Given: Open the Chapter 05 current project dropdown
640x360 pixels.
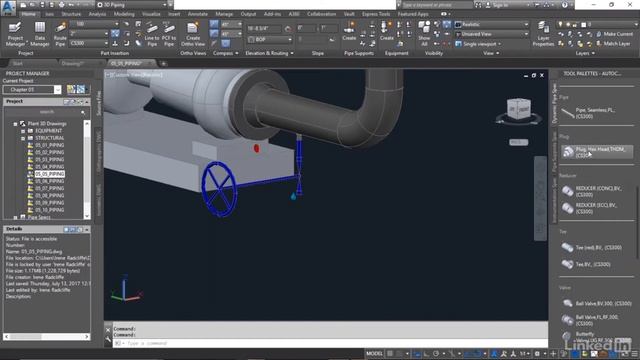Looking at the screenshot, I should [x=32, y=90].
